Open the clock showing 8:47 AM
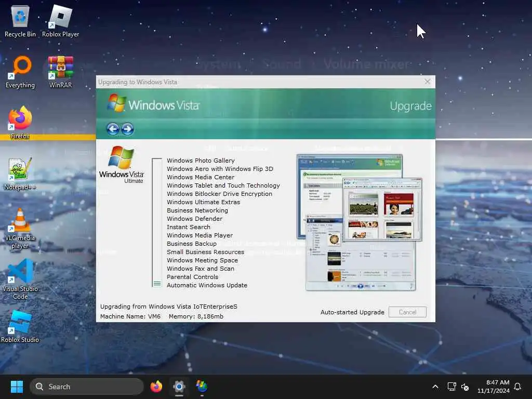The width and height of the screenshot is (532, 399). coord(494,387)
